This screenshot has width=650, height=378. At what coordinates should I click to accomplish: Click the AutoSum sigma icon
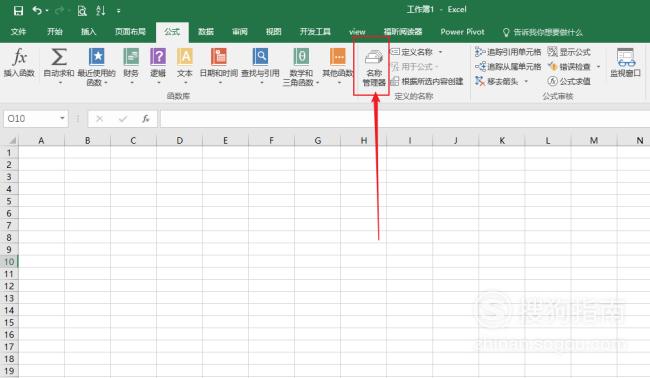coord(59,57)
